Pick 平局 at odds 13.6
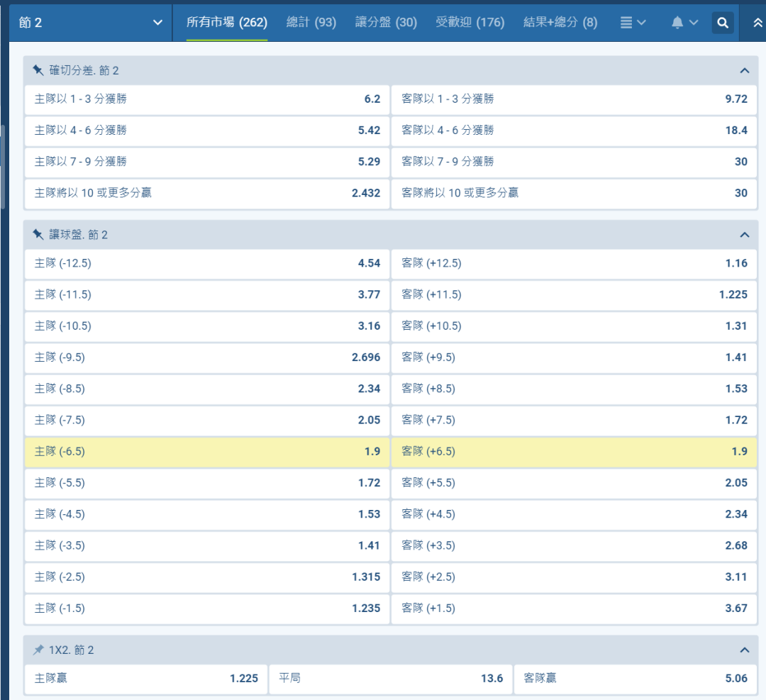Image resolution: width=766 pixels, height=700 pixels. coord(390,679)
